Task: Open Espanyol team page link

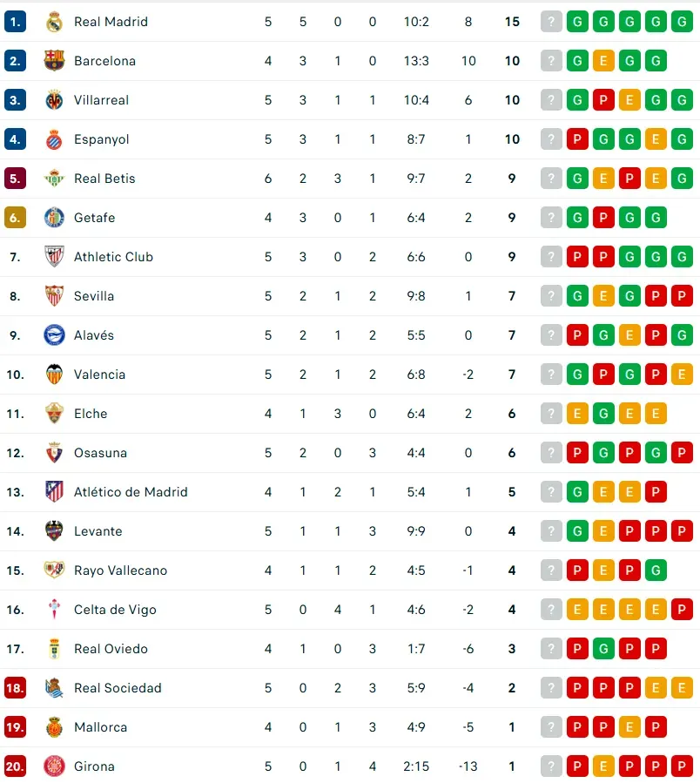Action: (101, 139)
